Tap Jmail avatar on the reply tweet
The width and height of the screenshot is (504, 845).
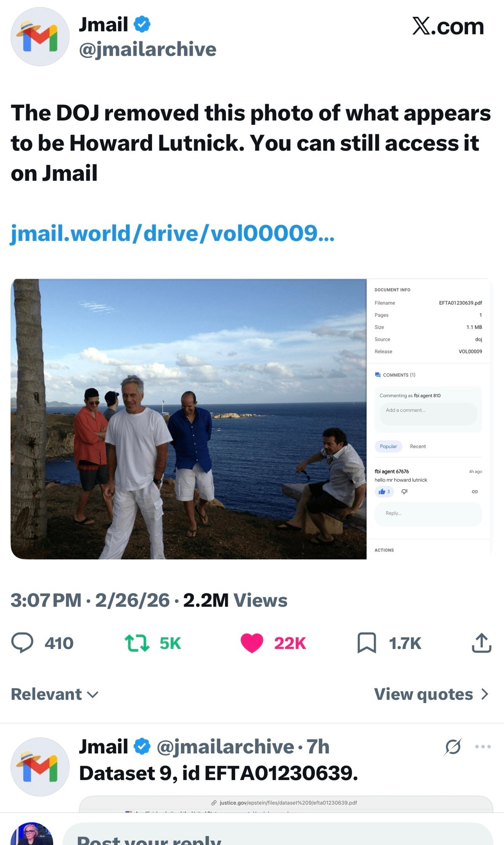(x=40, y=767)
